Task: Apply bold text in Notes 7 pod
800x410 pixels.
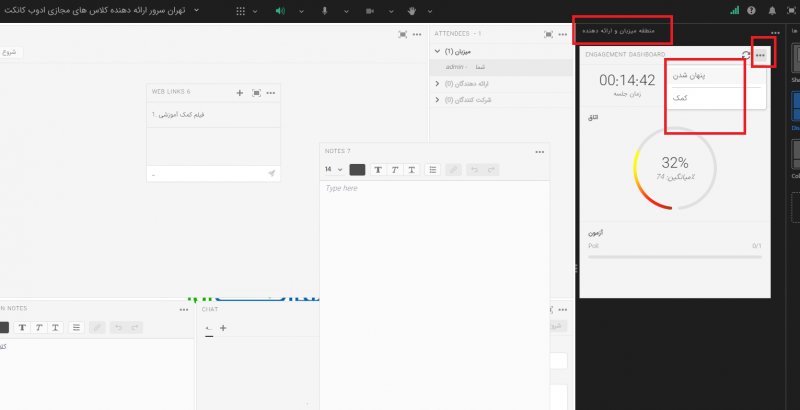Action: (x=378, y=170)
